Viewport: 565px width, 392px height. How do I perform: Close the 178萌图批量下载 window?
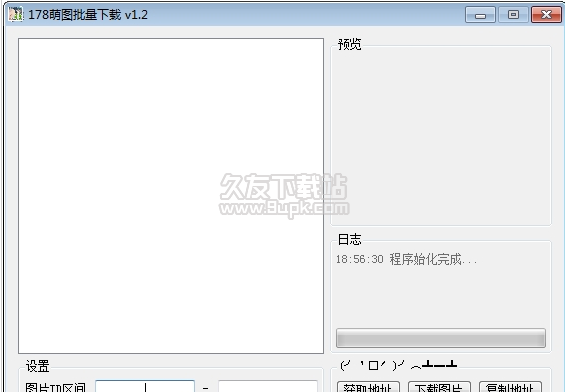546,15
